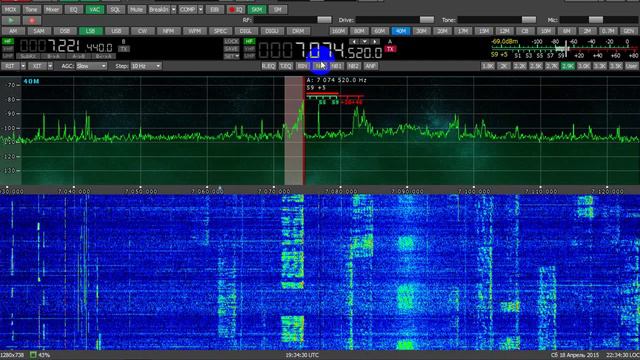640x360 pixels.
Task: Toggle the MOX transmit button
Action: coord(10,9)
